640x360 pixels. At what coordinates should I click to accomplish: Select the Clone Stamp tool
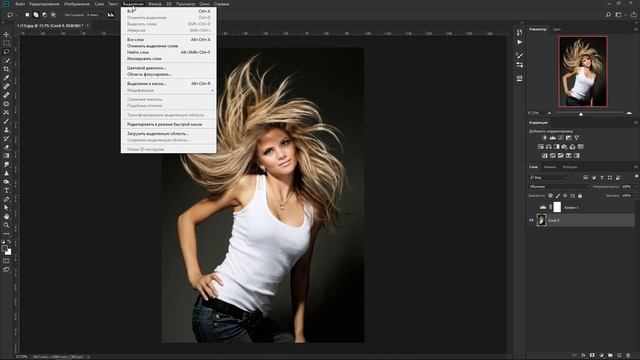click(x=6, y=130)
